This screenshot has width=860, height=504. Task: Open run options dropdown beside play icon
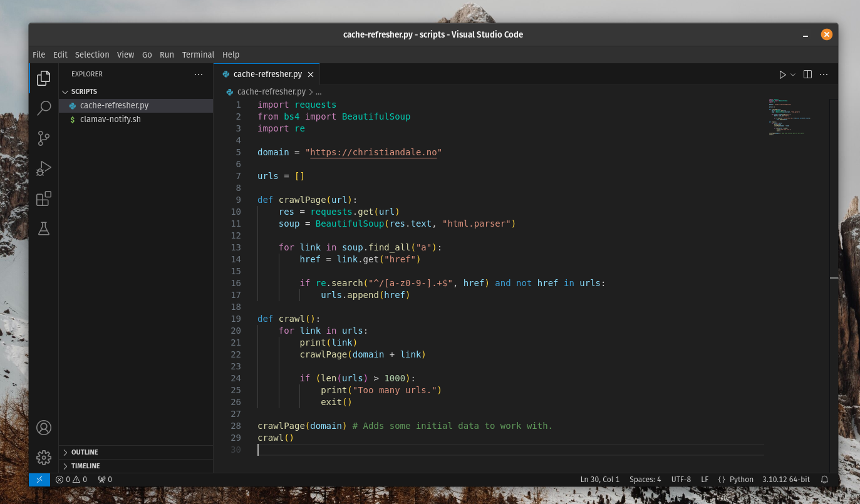coord(793,75)
